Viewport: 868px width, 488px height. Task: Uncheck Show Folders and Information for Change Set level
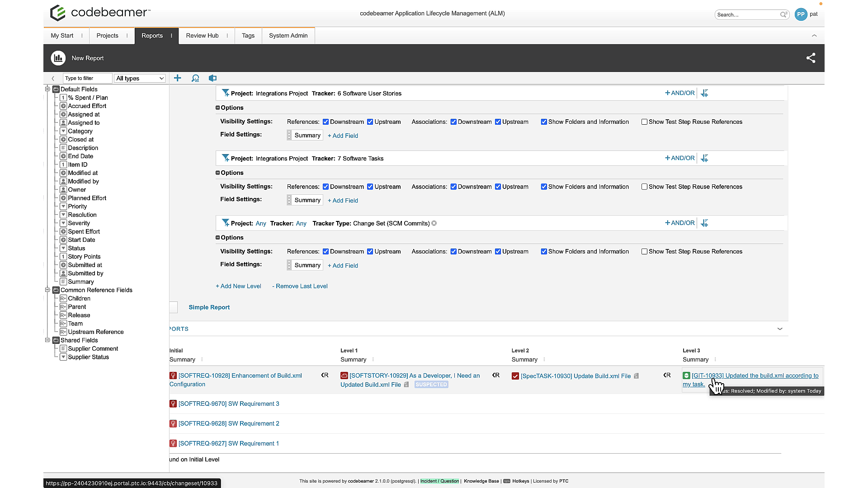pos(544,252)
